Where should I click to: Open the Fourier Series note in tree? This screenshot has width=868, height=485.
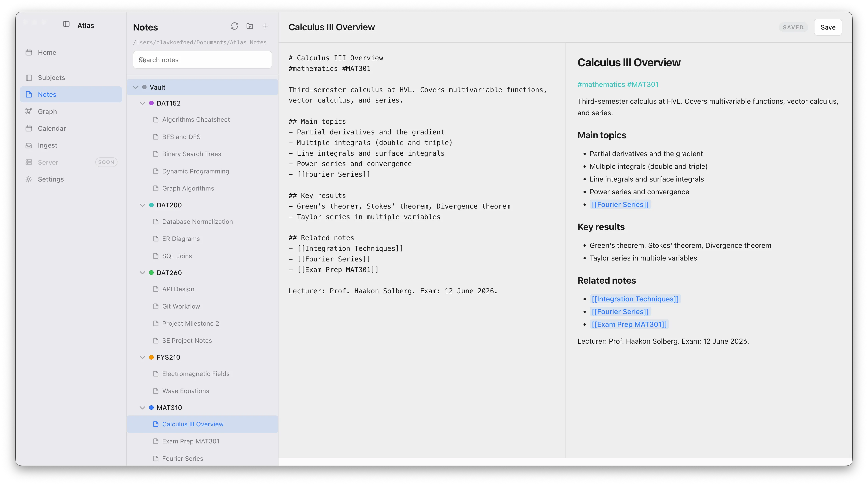[202, 458]
